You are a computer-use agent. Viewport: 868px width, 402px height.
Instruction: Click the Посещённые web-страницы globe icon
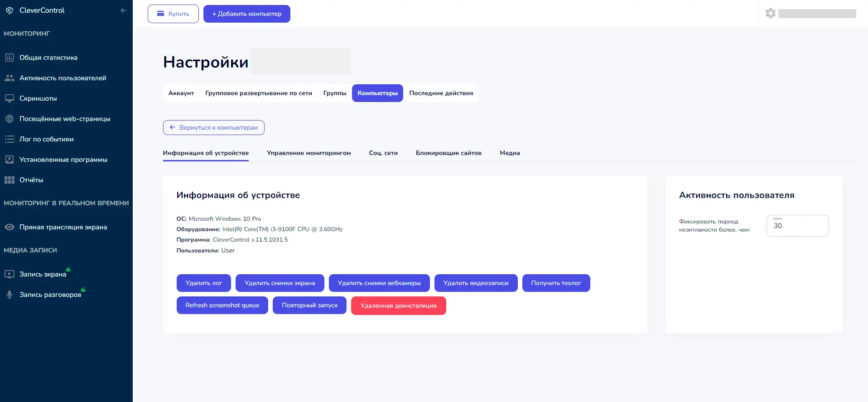point(10,119)
